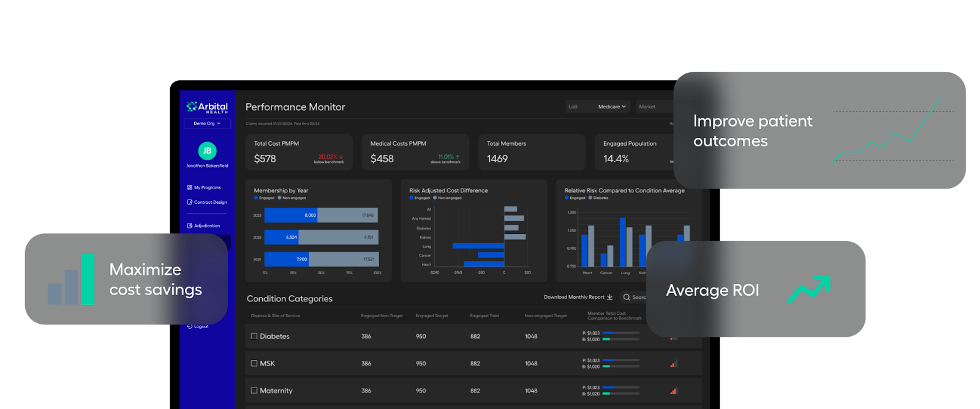This screenshot has width=980, height=409.
Task: Click the Engaged Population card
Action: (635, 152)
